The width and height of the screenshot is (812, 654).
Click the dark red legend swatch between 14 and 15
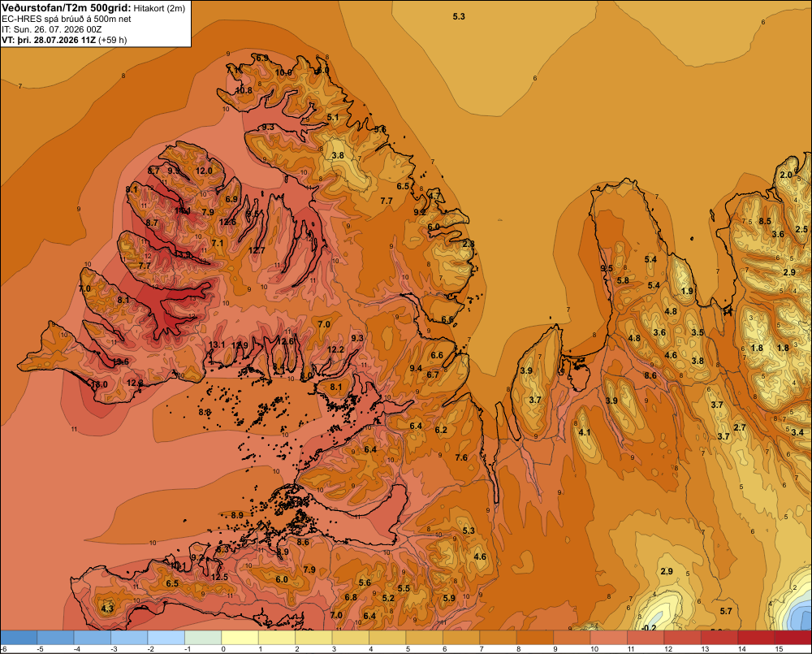click(755, 638)
